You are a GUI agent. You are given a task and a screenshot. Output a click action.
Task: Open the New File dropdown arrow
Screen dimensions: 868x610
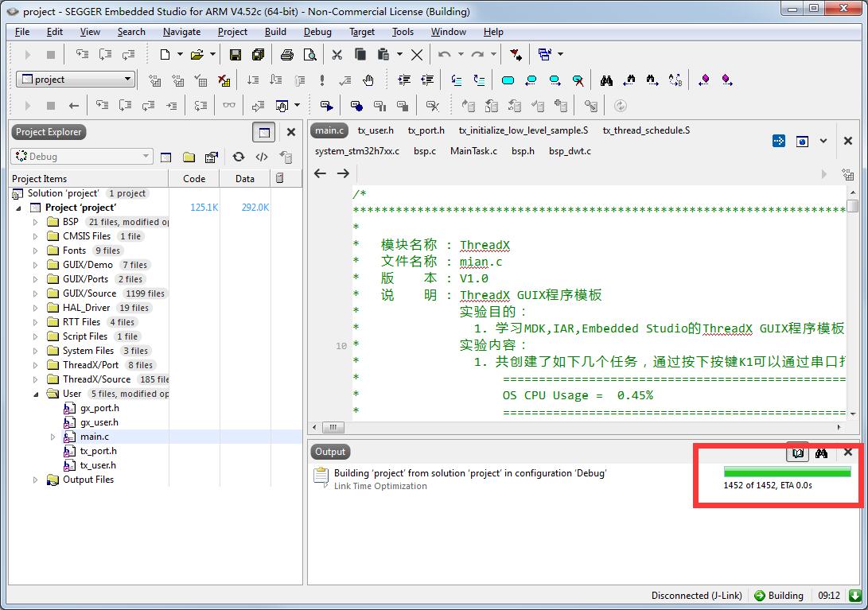pos(180,54)
